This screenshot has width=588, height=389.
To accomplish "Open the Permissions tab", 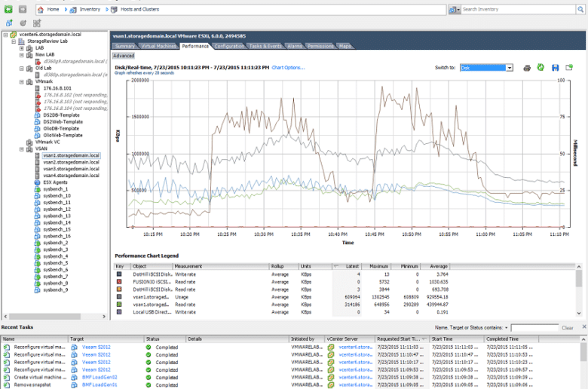I will [320, 46].
